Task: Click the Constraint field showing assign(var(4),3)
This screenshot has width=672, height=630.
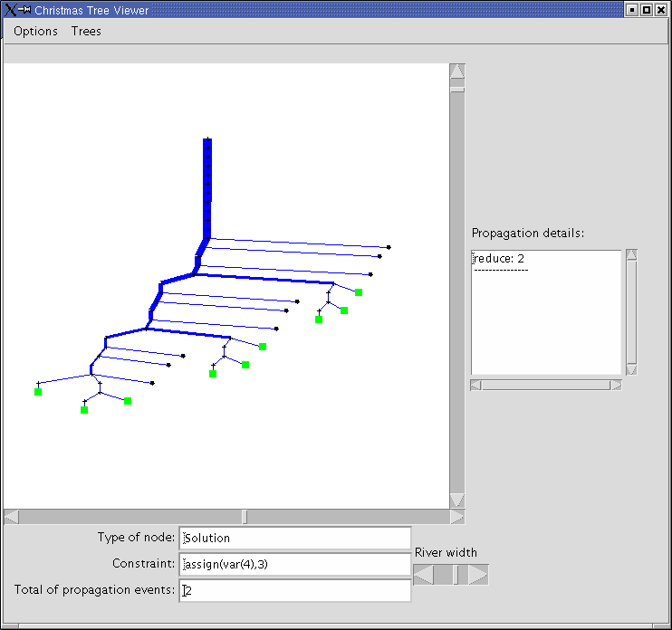Action: coord(295,565)
